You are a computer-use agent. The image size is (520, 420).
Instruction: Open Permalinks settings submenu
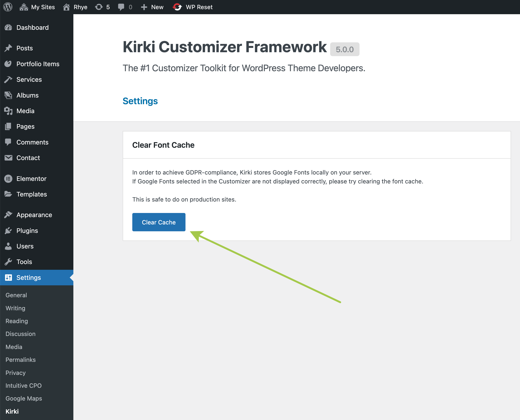(21, 360)
